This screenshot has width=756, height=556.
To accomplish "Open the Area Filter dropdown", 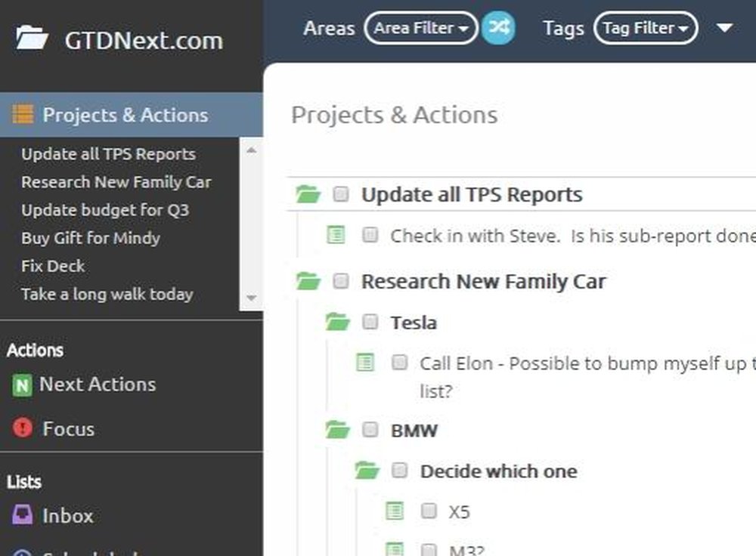I will tap(420, 28).
